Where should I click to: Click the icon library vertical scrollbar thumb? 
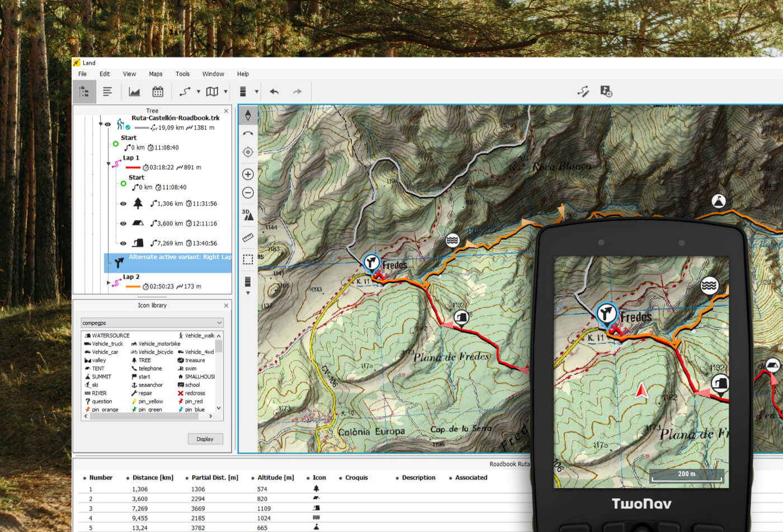click(219, 346)
